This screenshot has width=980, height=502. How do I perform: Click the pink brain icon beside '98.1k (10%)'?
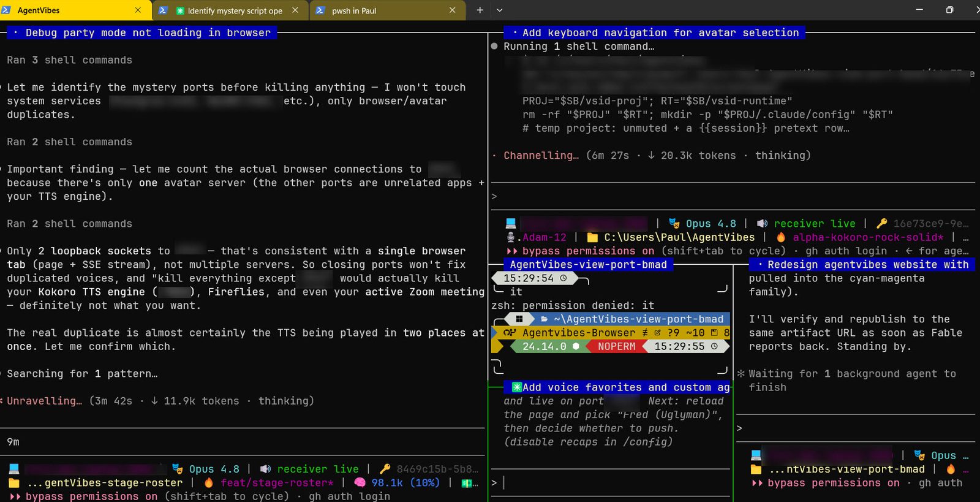click(360, 483)
